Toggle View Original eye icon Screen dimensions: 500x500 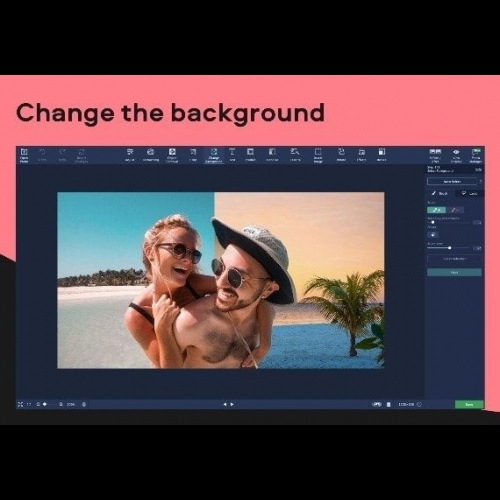click(456, 155)
